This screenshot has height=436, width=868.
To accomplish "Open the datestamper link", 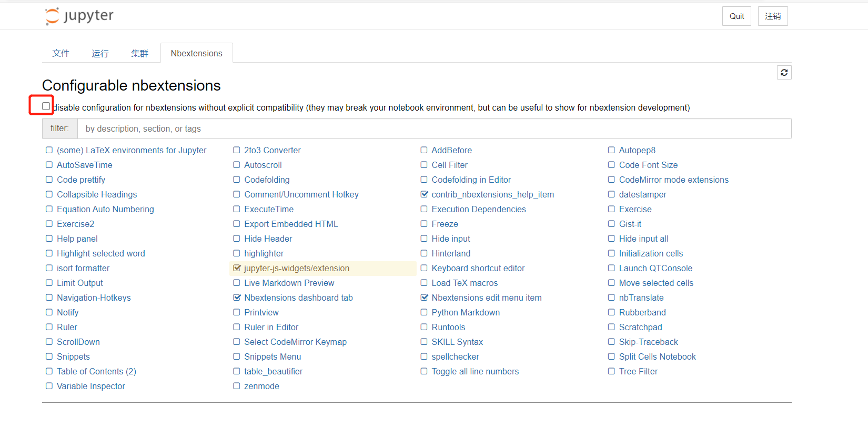I will 642,194.
